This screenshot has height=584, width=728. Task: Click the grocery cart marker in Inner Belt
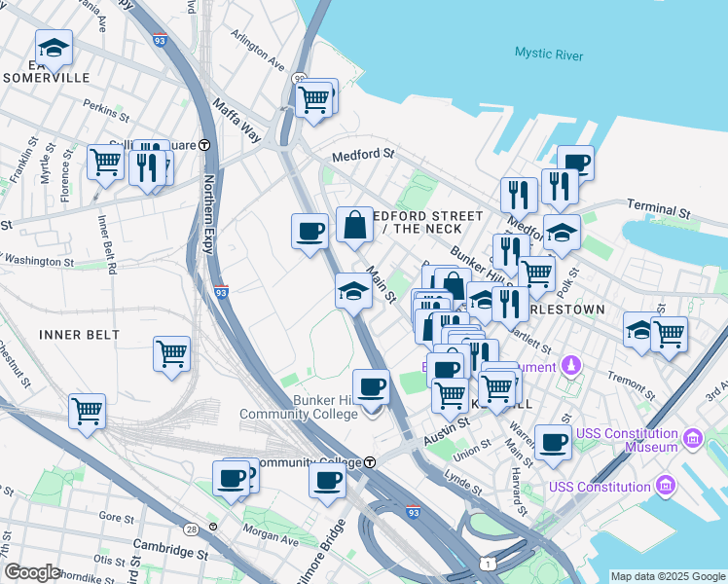(x=172, y=353)
